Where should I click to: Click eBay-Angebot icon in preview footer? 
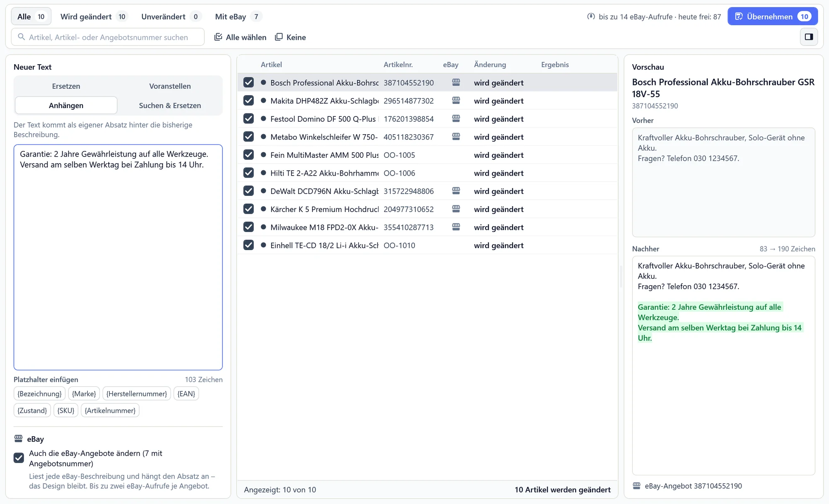[x=637, y=486]
